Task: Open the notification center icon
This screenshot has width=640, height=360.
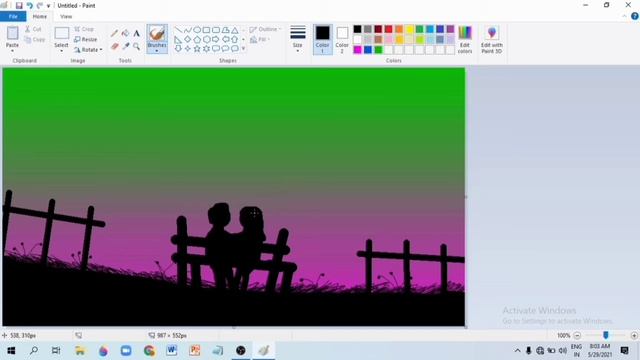Action: point(624,351)
